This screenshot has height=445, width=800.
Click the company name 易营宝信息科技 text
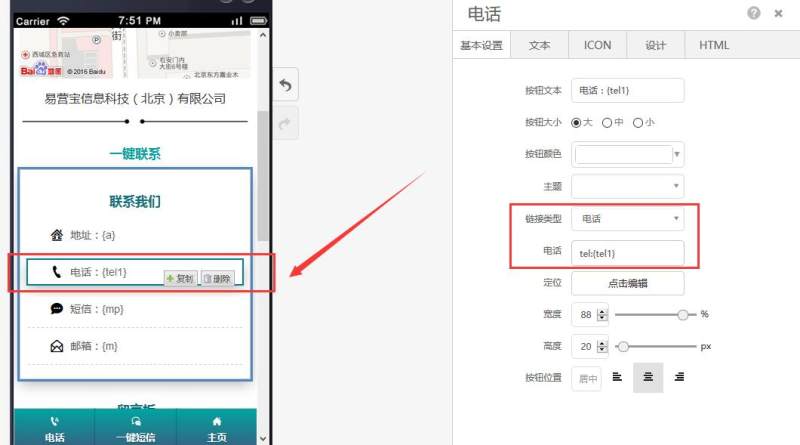click(135, 98)
